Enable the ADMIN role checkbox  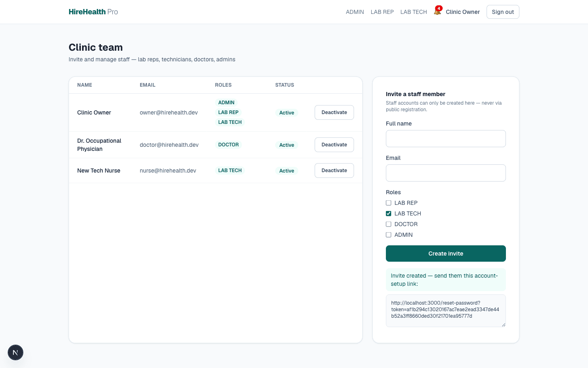click(389, 235)
